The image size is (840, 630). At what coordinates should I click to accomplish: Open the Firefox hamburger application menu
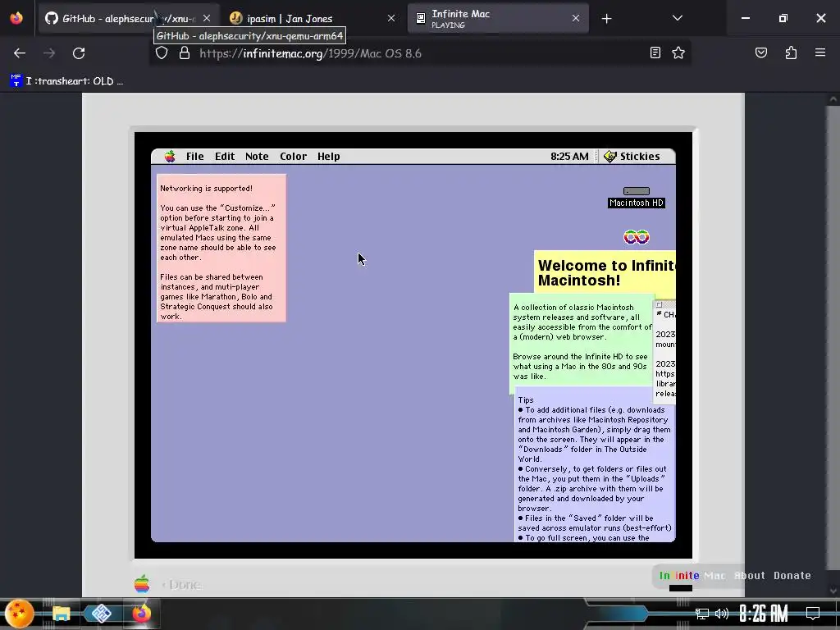(820, 52)
